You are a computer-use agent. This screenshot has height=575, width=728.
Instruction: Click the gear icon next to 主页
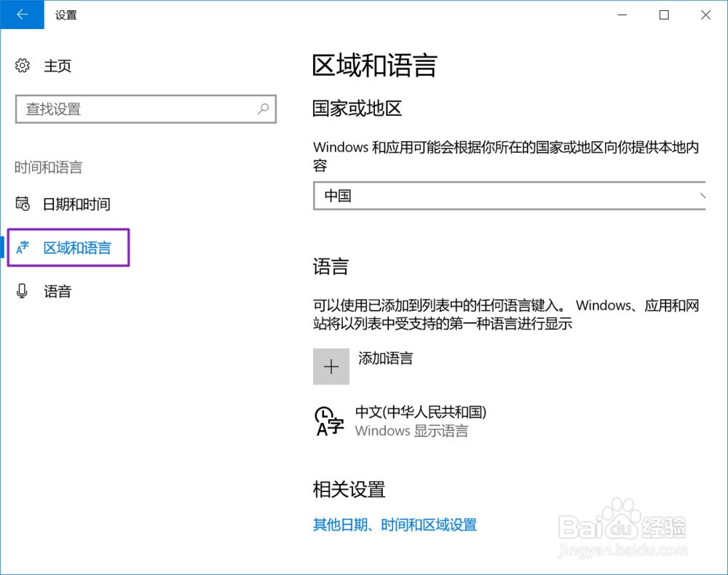tap(23, 66)
